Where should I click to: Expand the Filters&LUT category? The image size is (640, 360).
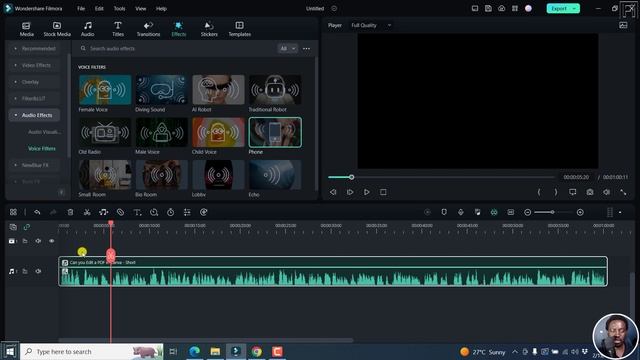35,98
